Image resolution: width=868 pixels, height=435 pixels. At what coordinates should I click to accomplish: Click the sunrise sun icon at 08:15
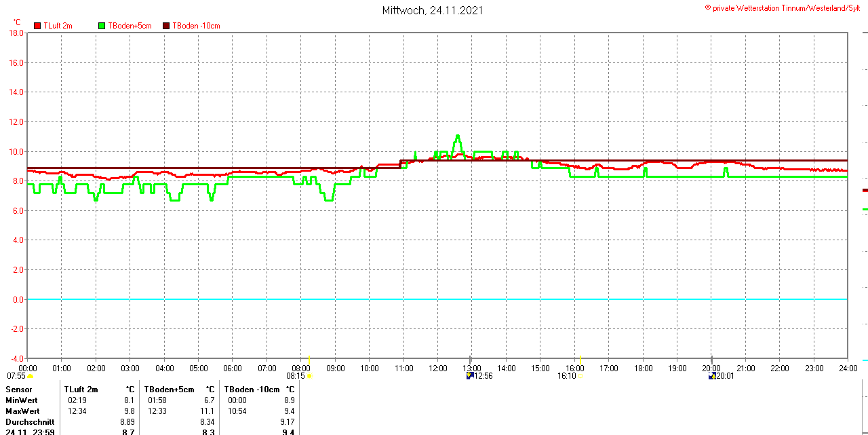[309, 376]
